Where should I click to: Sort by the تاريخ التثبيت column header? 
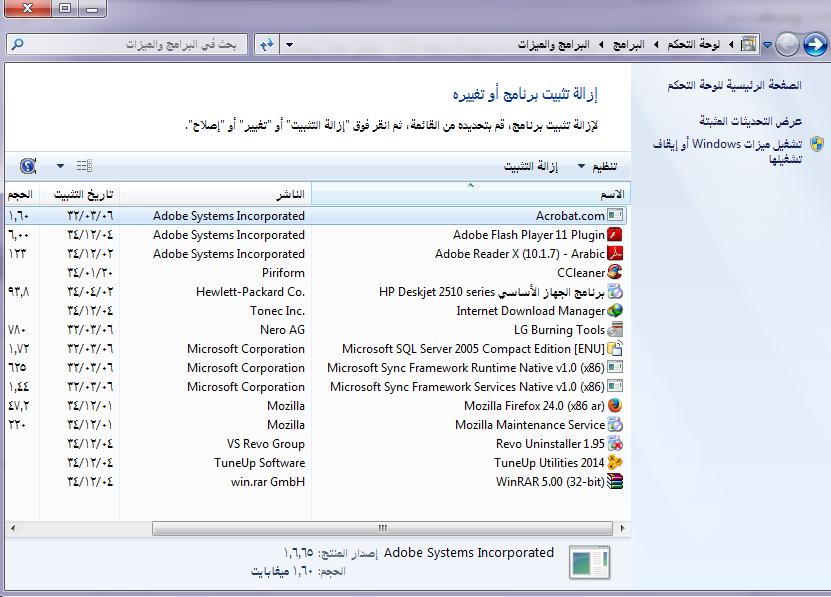[79, 194]
